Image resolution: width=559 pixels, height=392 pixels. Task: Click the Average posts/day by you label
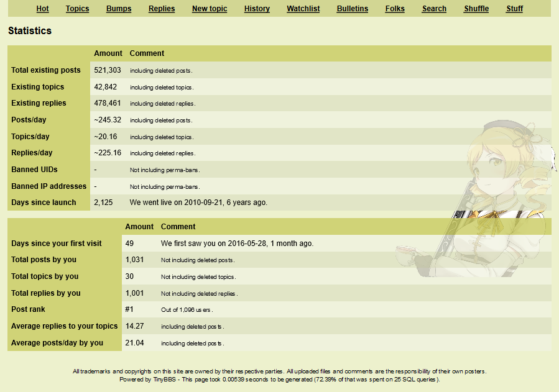(57, 343)
